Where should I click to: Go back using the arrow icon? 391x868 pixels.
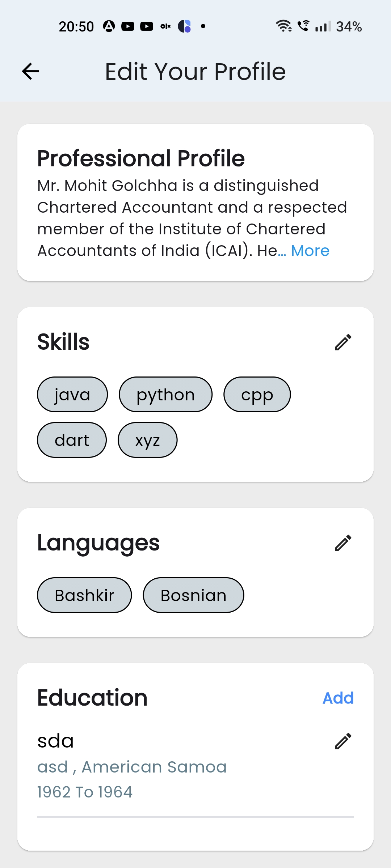30,71
